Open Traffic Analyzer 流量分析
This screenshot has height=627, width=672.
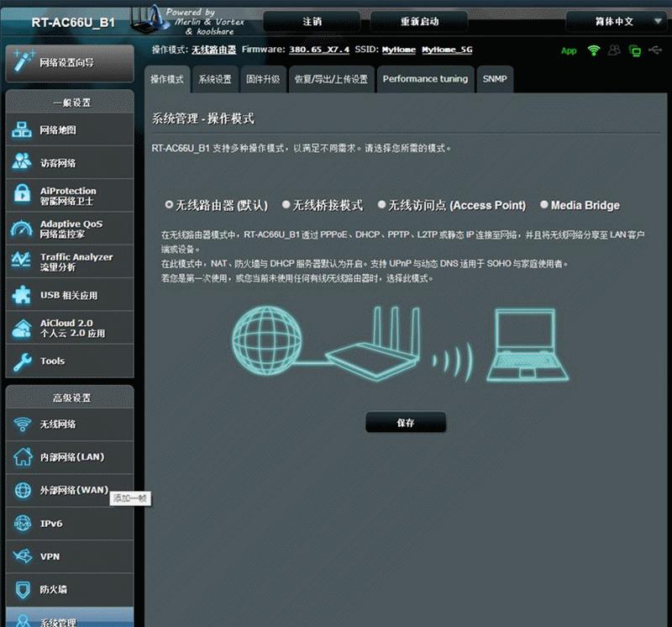pyautogui.click(x=59, y=261)
